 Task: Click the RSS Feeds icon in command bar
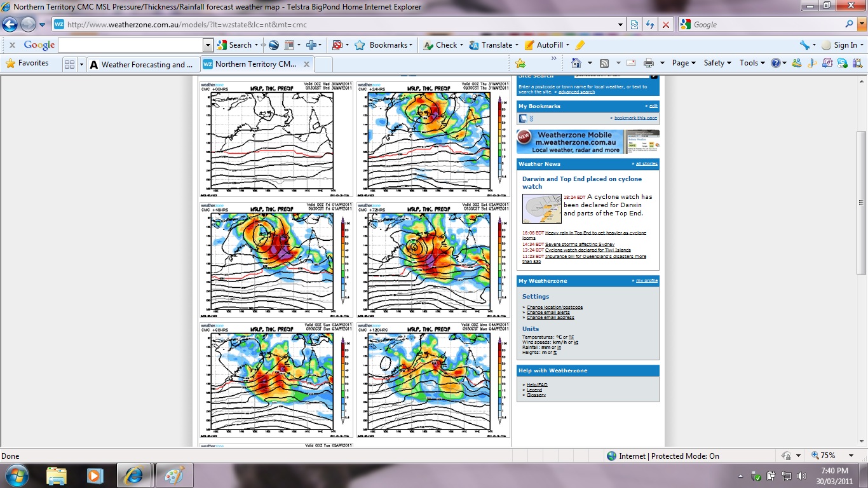click(x=604, y=63)
